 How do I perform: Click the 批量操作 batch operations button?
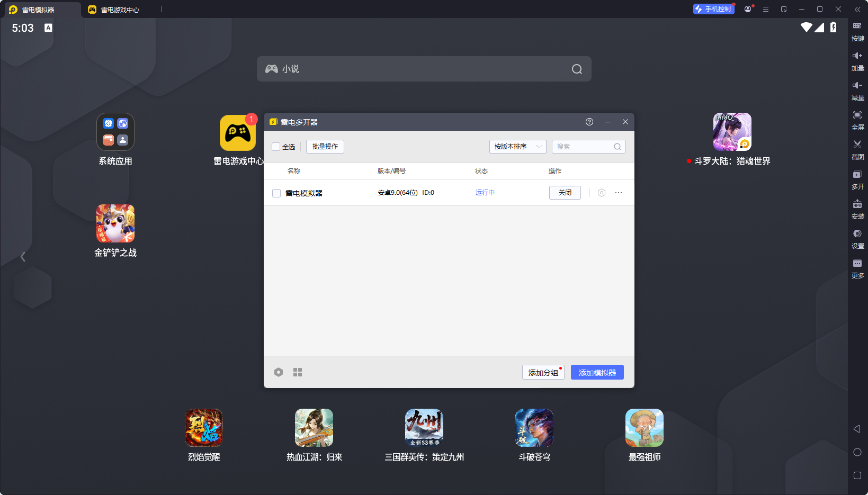(325, 147)
